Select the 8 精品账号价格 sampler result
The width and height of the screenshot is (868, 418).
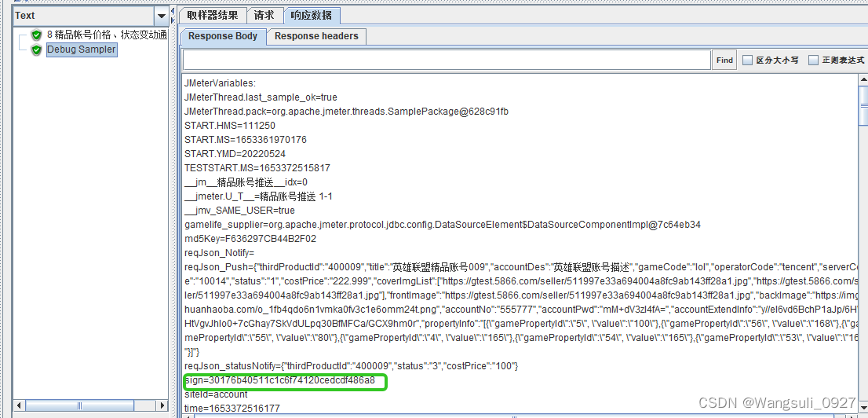(107, 35)
